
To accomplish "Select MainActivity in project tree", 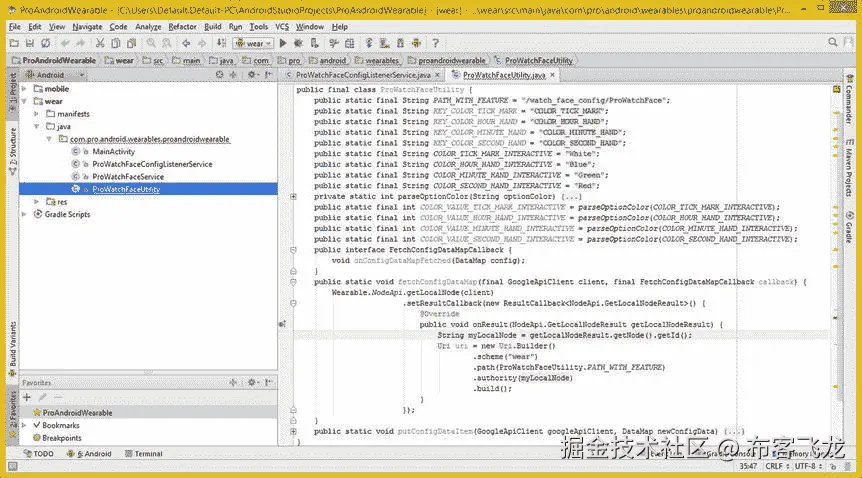I will [x=113, y=151].
